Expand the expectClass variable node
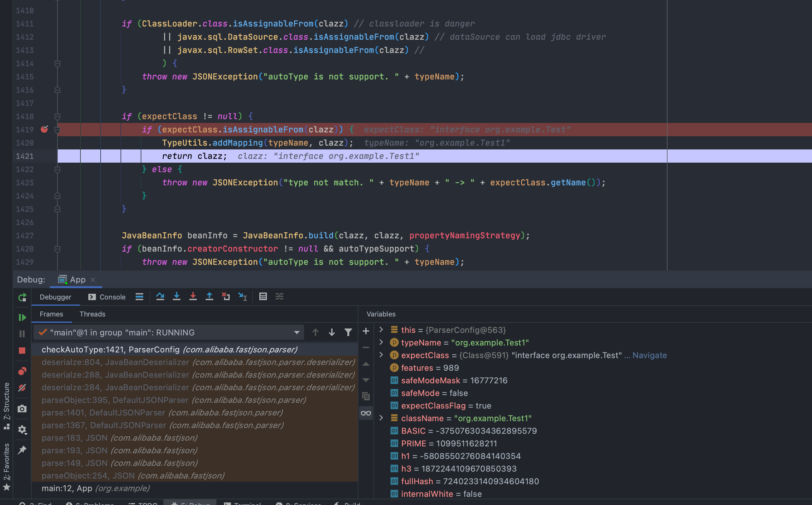This screenshot has width=812, height=505. click(381, 355)
